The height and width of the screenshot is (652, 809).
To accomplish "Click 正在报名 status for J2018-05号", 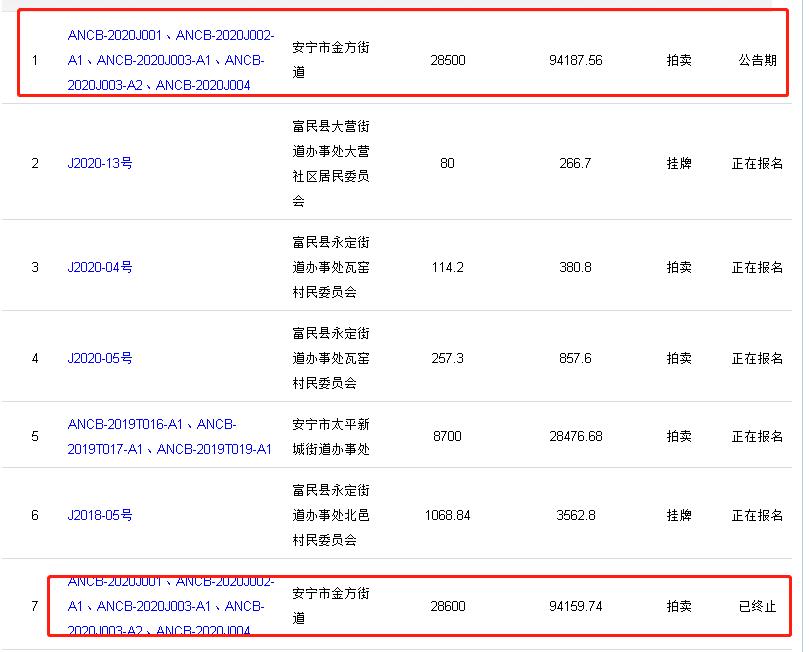I will click(x=757, y=515).
